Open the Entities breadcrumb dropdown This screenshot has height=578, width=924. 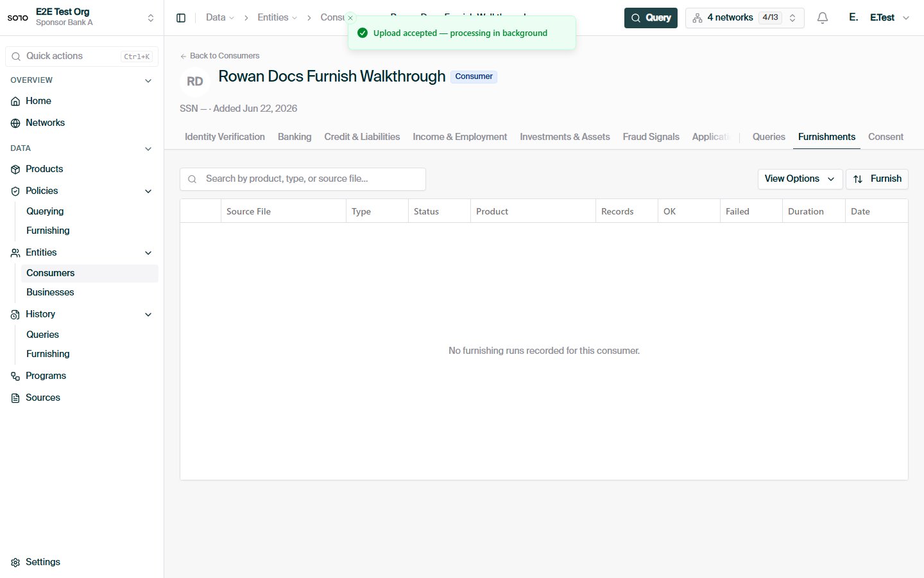click(x=277, y=18)
